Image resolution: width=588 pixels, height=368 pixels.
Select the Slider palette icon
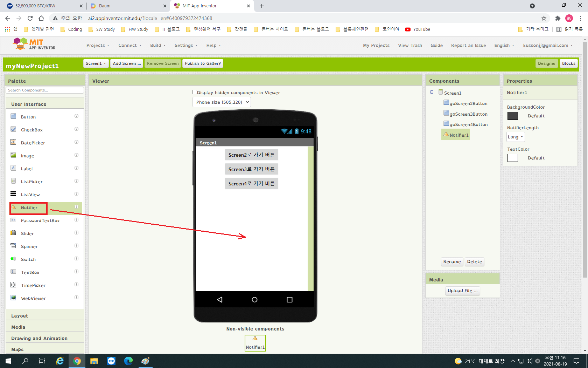13,233
